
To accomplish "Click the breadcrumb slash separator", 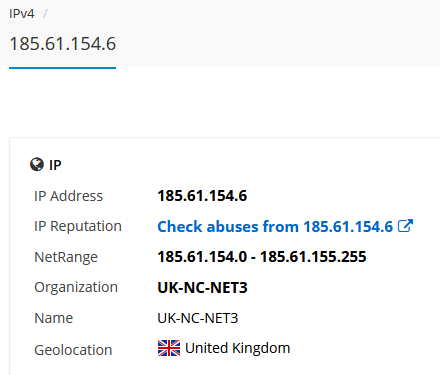I will pyautogui.click(x=45, y=14).
